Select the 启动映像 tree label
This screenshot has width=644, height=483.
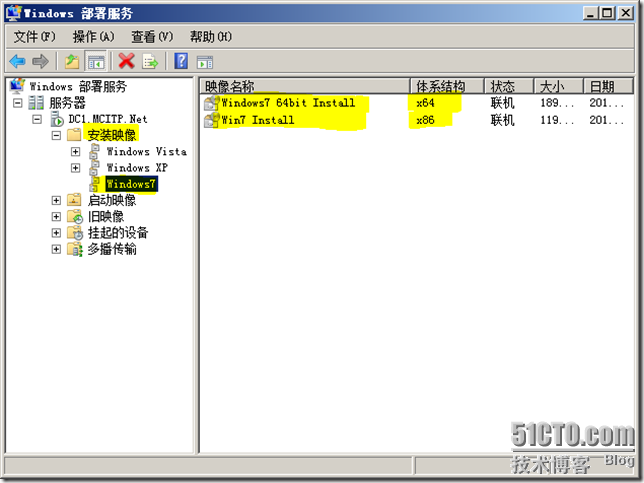[x=111, y=200]
